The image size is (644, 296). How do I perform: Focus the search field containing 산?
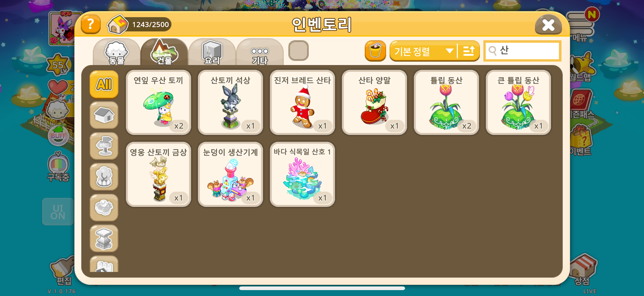click(x=522, y=51)
